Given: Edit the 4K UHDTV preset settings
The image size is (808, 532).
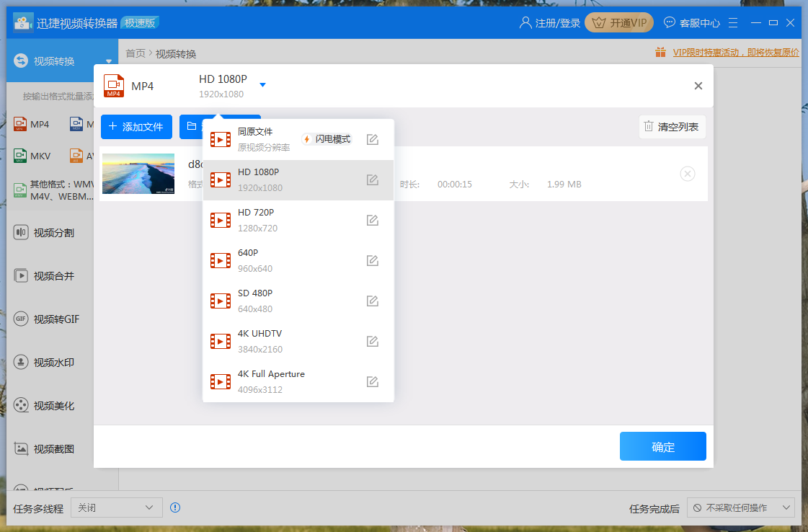Looking at the screenshot, I should (x=372, y=341).
